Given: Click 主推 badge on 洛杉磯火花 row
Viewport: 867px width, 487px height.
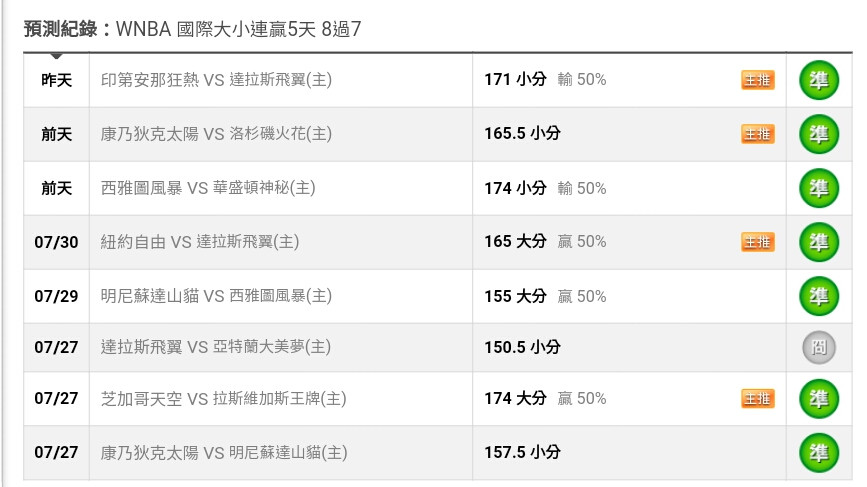Looking at the screenshot, I should click(758, 134).
